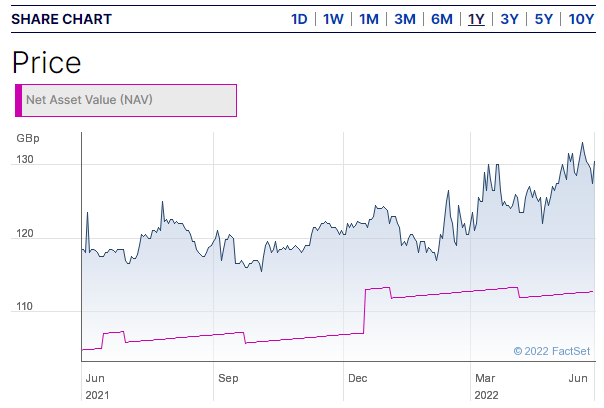The width and height of the screenshot is (604, 408).
Task: Click the Mar 2022 axis label
Action: point(485,385)
